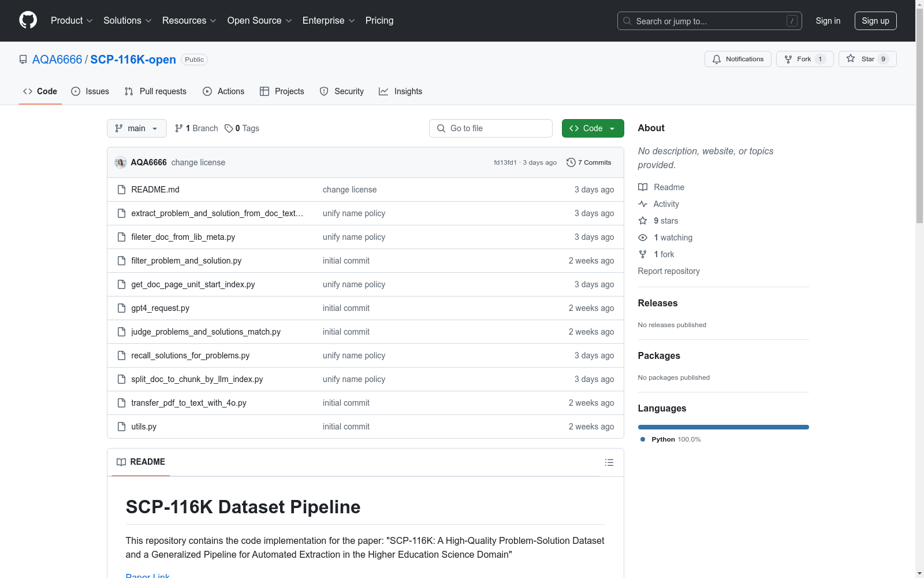The width and height of the screenshot is (924, 578).
Task: Open the Actions tab
Action: click(x=223, y=91)
